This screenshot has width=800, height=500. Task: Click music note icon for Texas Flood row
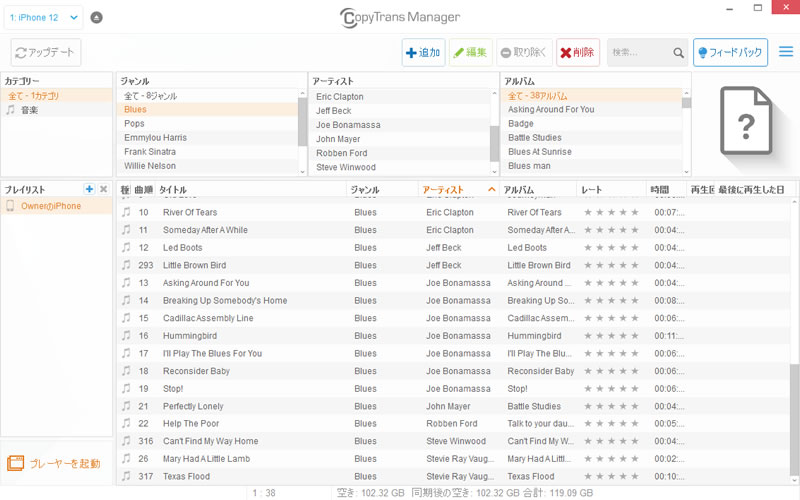click(x=126, y=476)
